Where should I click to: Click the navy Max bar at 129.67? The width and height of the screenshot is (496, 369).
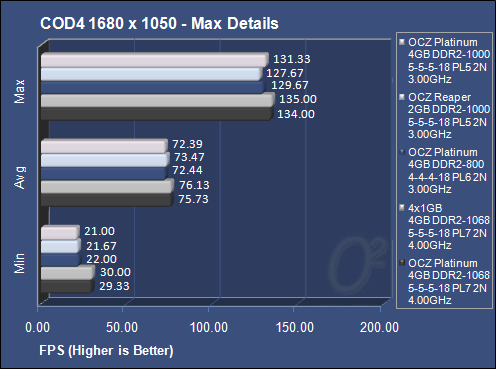point(152,87)
